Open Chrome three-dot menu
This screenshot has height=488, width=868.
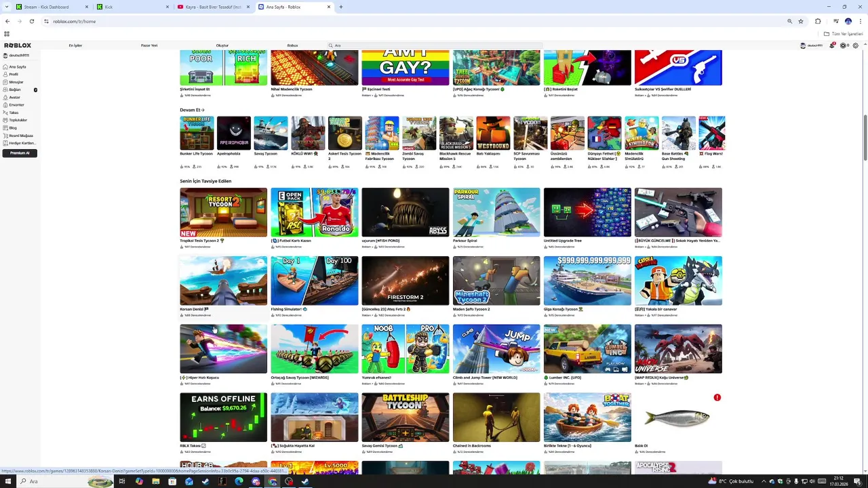[x=859, y=21]
